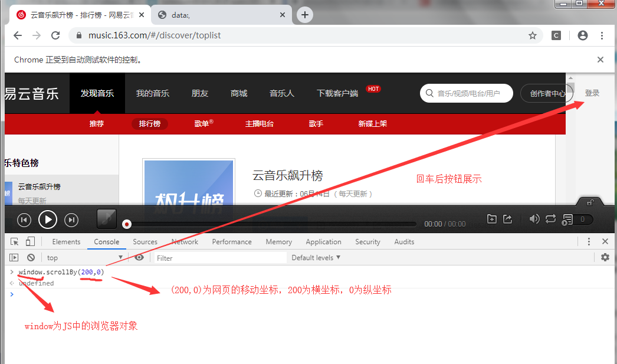
Task: Switch to the Network tab in DevTools
Action: 185,242
